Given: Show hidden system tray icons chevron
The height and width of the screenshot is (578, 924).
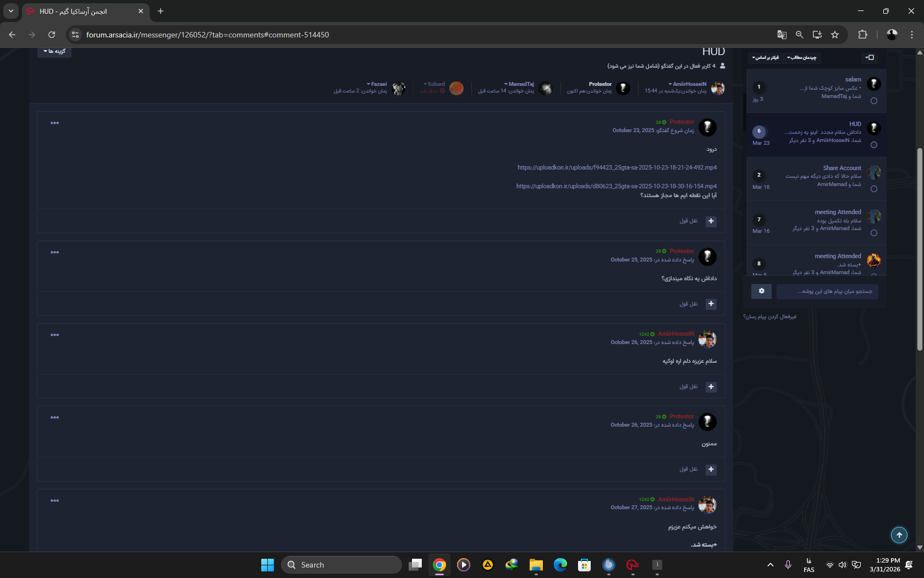Looking at the screenshot, I should pos(771,565).
